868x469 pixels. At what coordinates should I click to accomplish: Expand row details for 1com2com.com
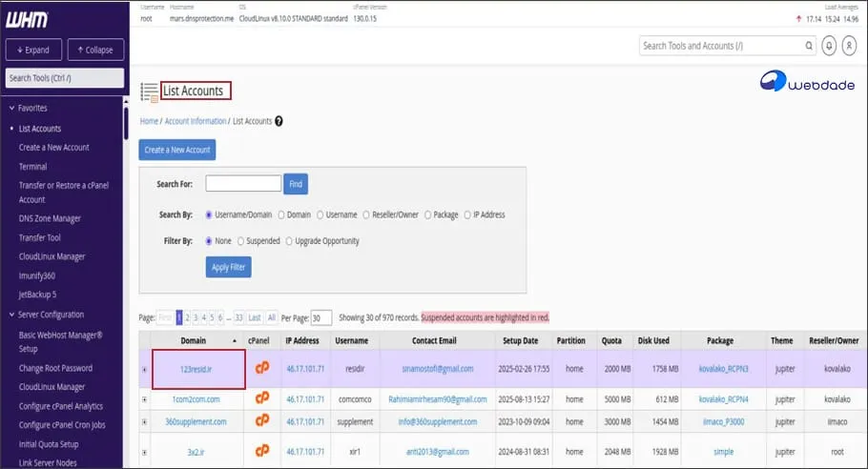(x=144, y=399)
